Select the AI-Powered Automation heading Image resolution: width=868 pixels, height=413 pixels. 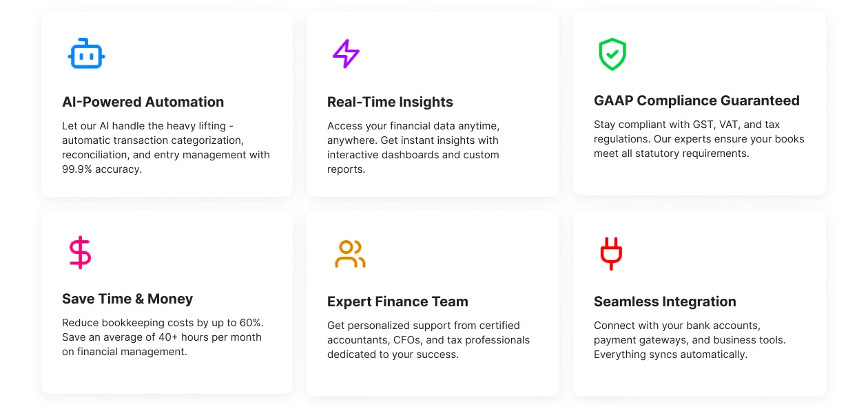point(143,102)
